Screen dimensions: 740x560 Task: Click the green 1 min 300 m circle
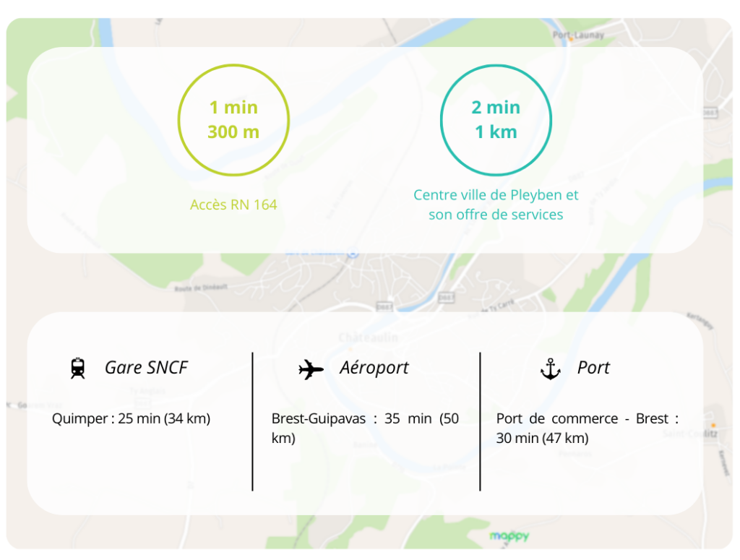[x=233, y=120]
